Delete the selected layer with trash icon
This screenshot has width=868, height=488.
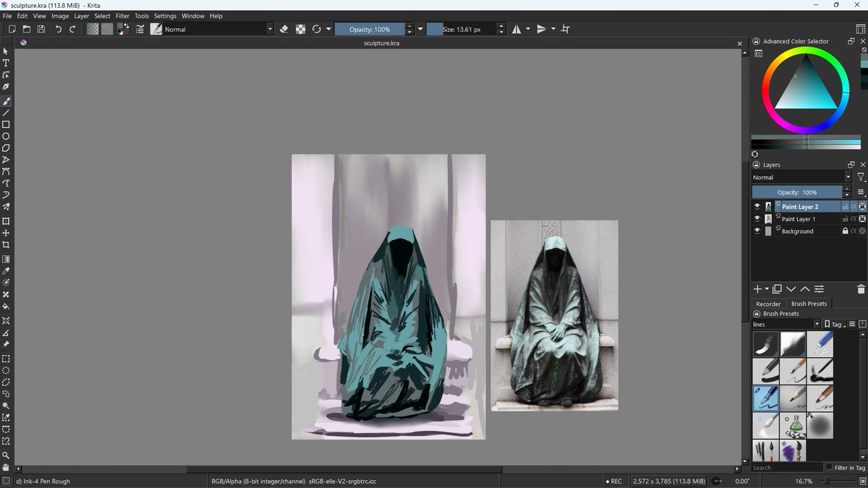click(x=861, y=289)
